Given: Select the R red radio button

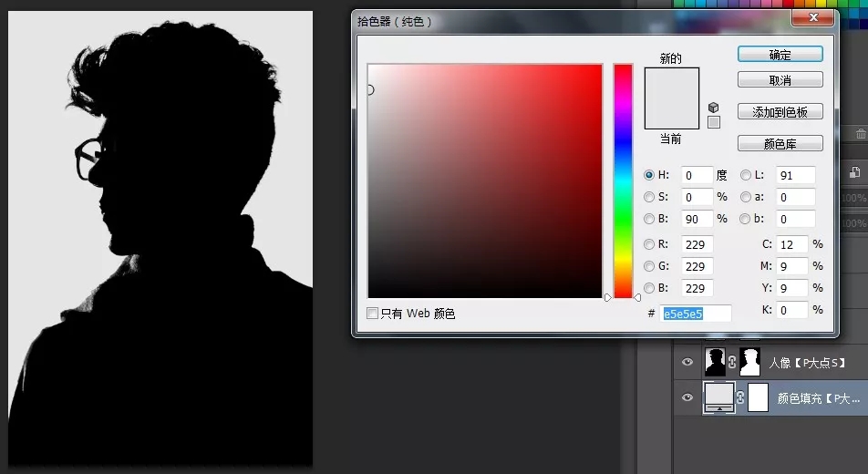Looking at the screenshot, I should [x=649, y=244].
